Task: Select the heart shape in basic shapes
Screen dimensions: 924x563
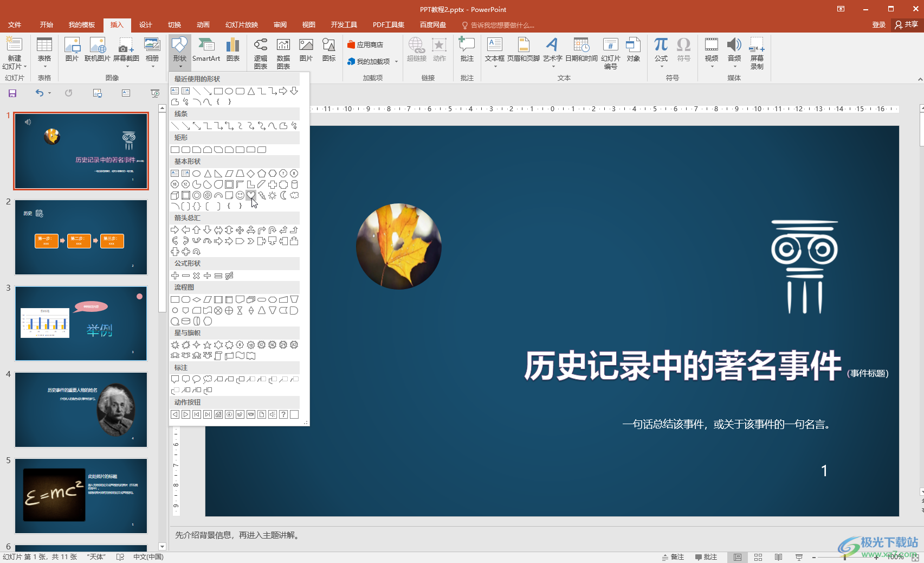Action: point(251,195)
